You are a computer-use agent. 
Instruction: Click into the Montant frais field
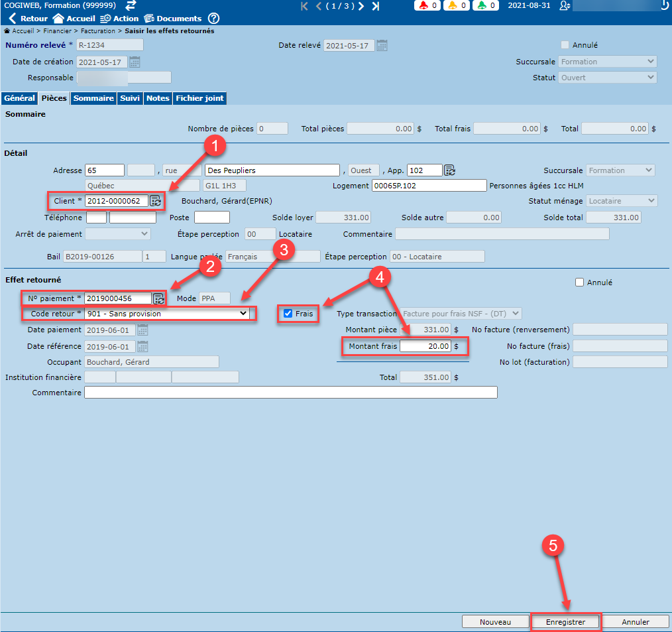[x=426, y=346]
